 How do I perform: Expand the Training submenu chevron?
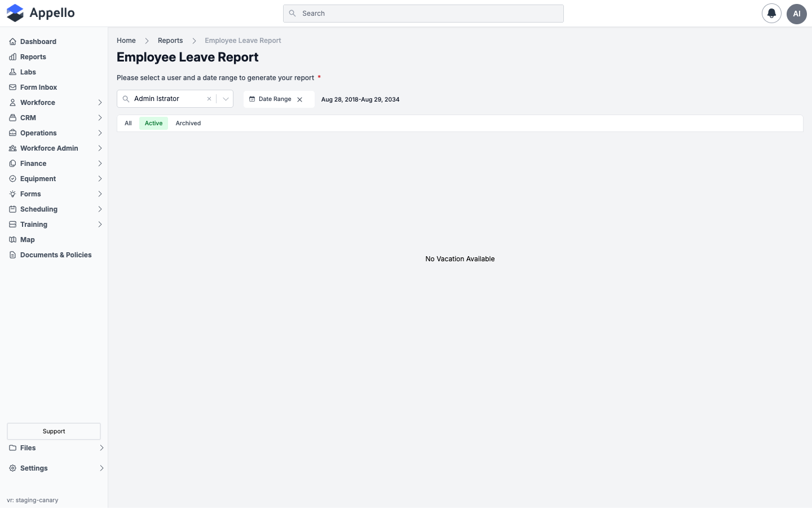tap(100, 225)
